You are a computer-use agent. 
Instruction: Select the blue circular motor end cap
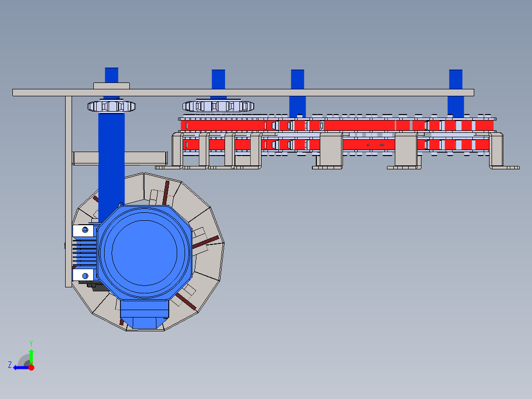(x=145, y=253)
